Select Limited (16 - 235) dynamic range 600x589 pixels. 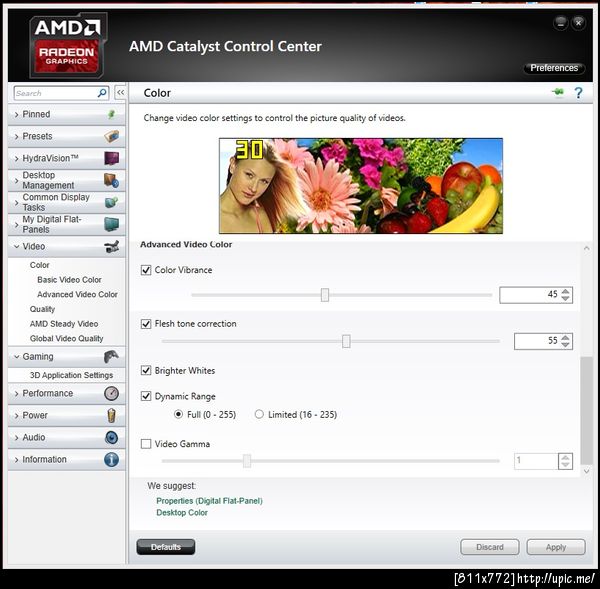tap(259, 414)
